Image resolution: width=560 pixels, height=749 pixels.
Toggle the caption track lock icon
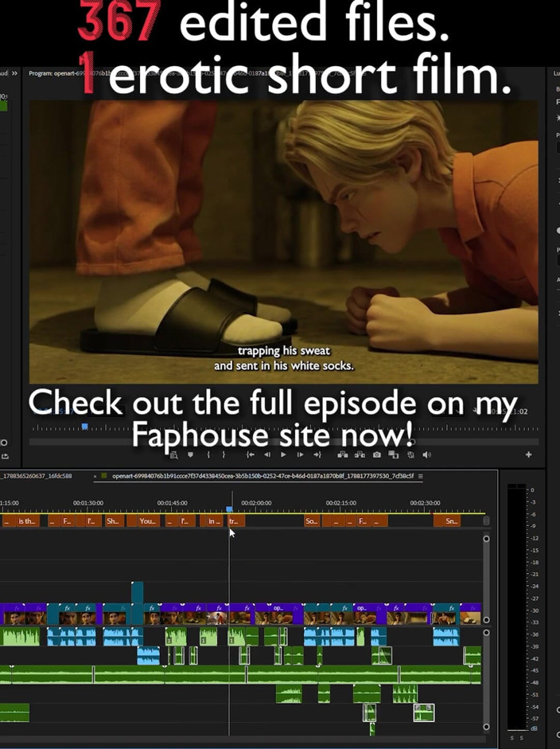(x=486, y=521)
